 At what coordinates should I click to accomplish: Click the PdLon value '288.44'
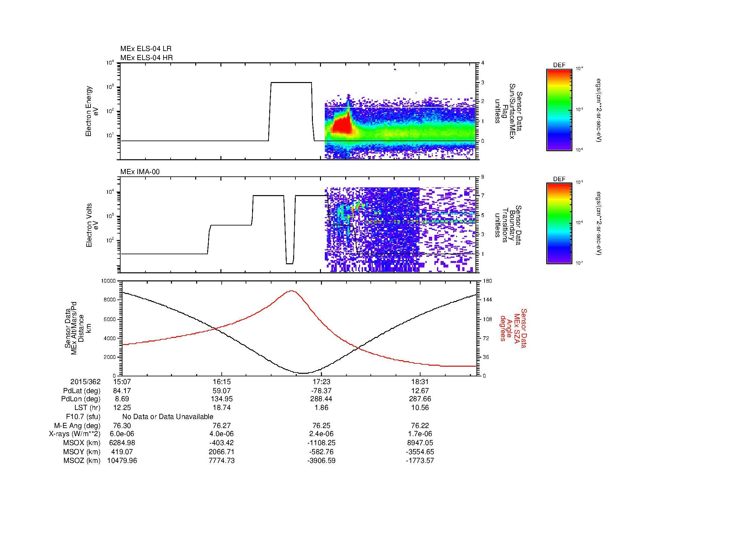[x=321, y=399]
